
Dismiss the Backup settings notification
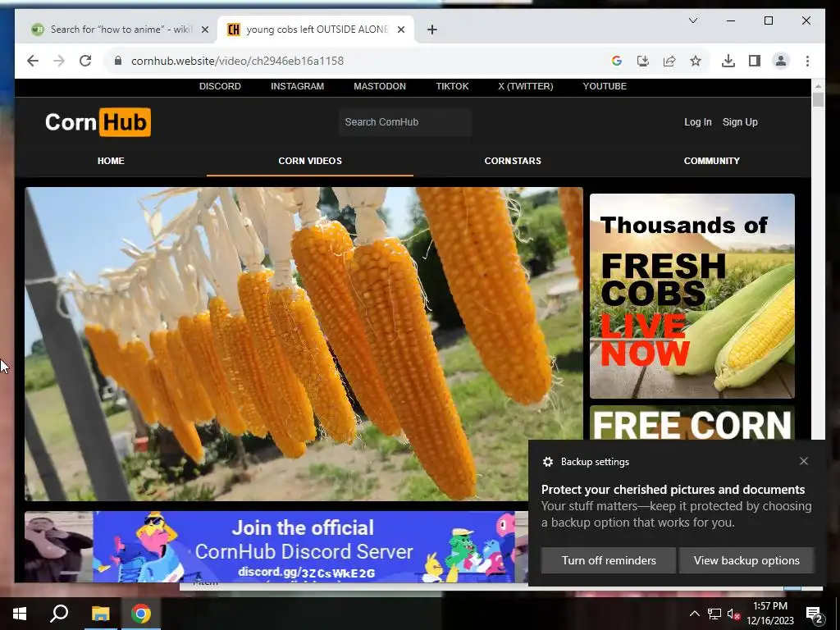pos(804,461)
